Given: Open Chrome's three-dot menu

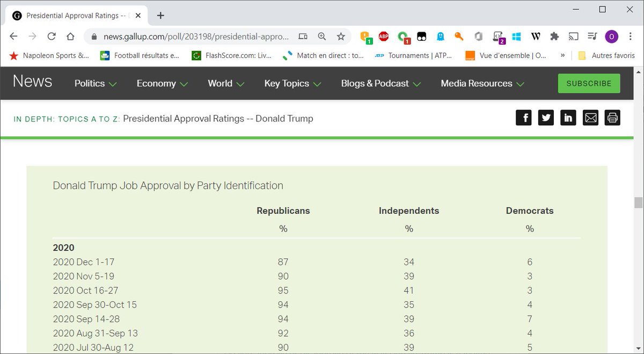Looking at the screenshot, I should (x=631, y=37).
